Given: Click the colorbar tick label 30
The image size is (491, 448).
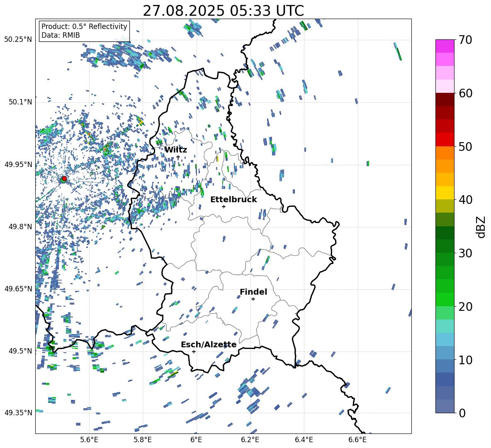Looking at the screenshot, I should (465, 253).
